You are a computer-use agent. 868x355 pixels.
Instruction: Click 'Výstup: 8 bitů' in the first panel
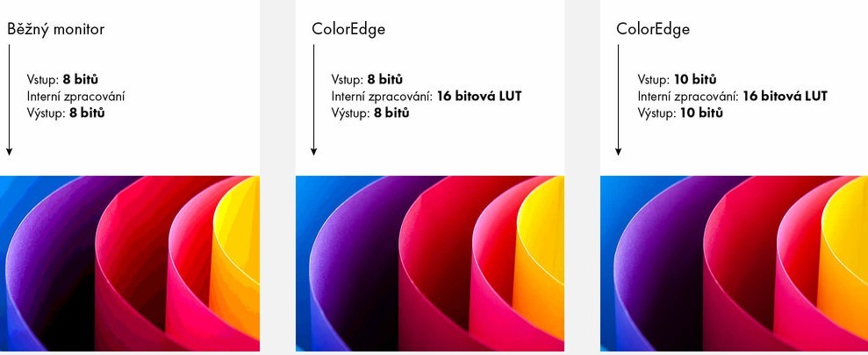pyautogui.click(x=66, y=113)
